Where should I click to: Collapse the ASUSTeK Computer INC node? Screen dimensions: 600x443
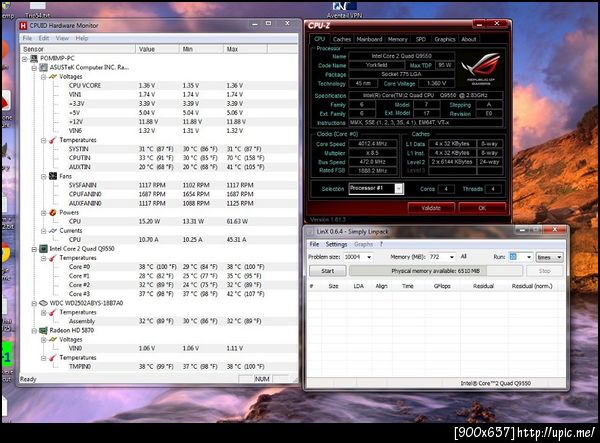pyautogui.click(x=34, y=68)
